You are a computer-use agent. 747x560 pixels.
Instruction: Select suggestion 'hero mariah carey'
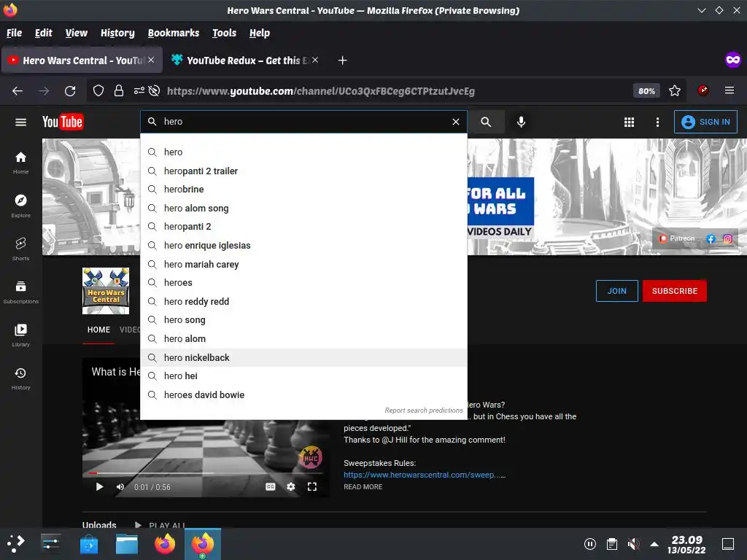point(304,264)
